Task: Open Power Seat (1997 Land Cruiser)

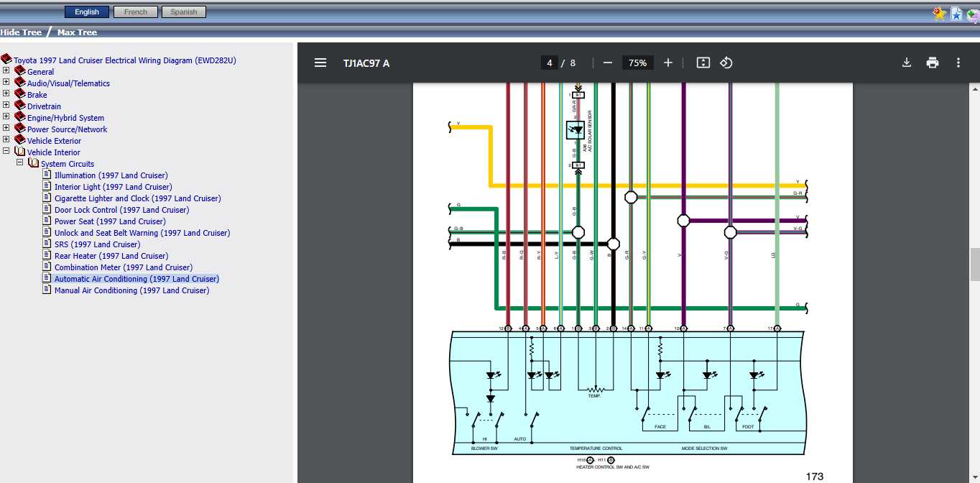Action: coord(110,221)
